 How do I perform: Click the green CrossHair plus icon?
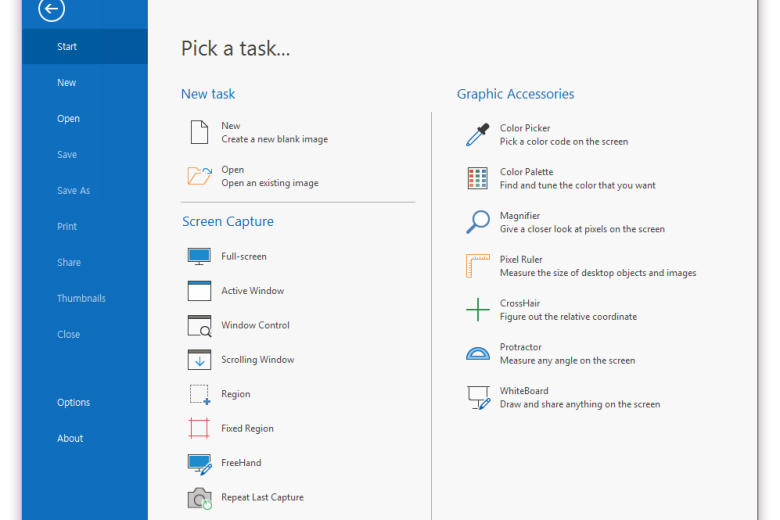click(478, 310)
